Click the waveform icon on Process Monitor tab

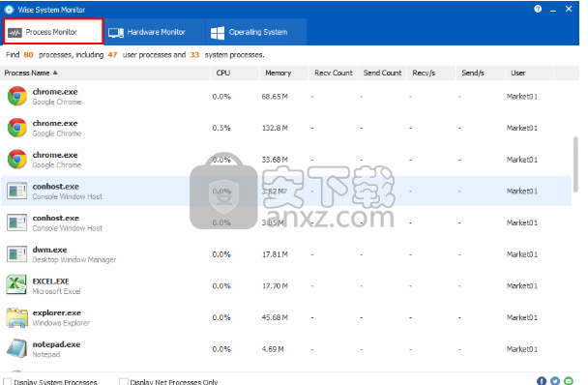click(15, 33)
